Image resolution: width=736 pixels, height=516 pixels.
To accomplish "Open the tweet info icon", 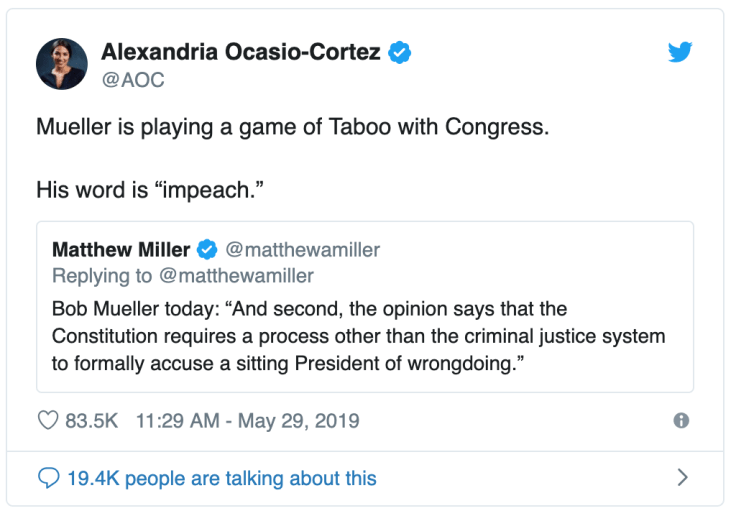I will 681,421.
